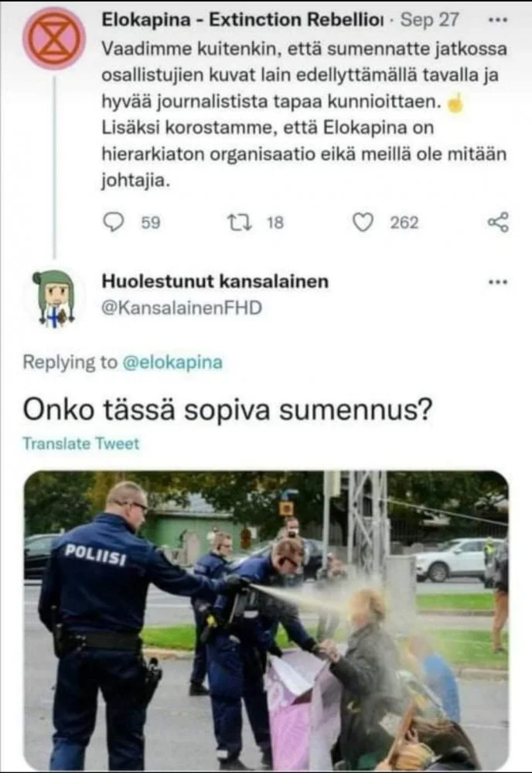Open more options on Huolestunut kansalainen reply

click(497, 282)
